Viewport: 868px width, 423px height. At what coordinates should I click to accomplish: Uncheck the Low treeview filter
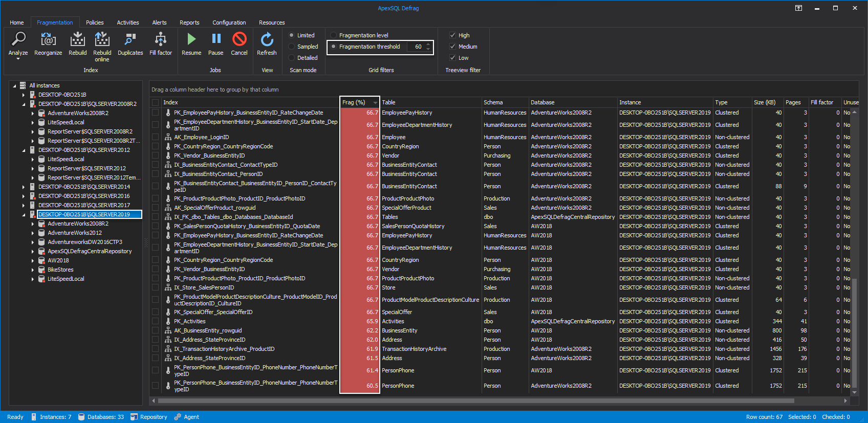pyautogui.click(x=452, y=58)
